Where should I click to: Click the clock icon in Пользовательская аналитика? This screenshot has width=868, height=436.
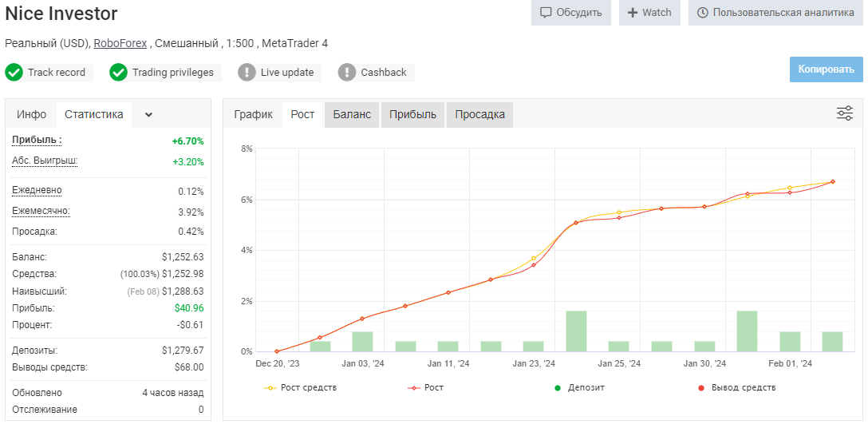coord(703,13)
